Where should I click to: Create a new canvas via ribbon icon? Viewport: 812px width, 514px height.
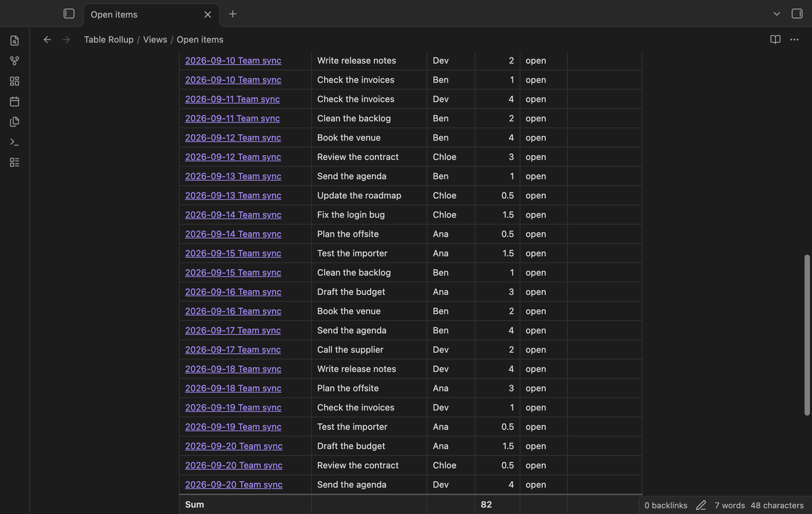(14, 81)
